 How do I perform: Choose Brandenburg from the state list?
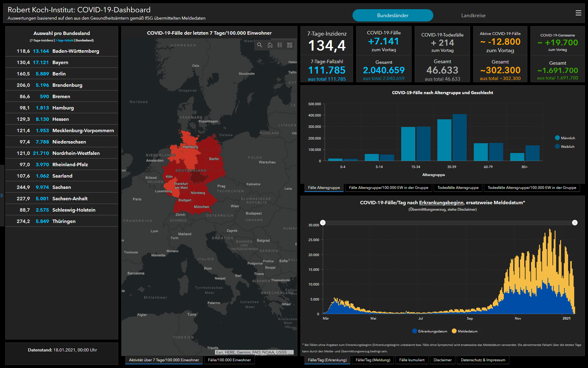(62, 85)
